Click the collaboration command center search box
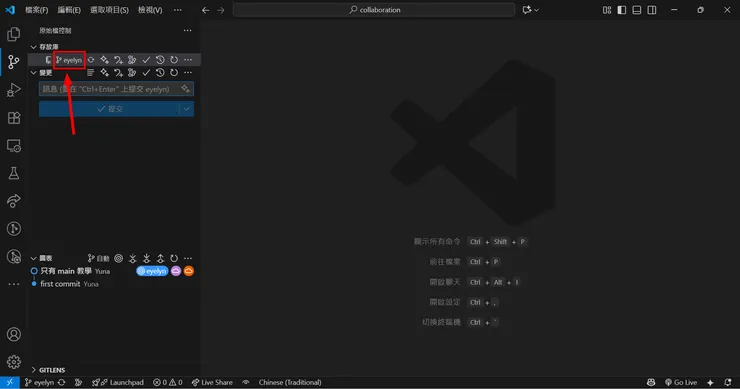 [x=374, y=10]
